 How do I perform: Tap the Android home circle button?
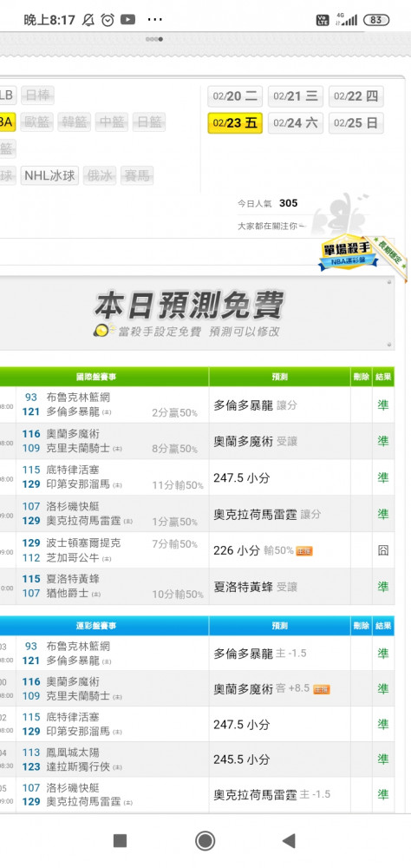point(205,841)
